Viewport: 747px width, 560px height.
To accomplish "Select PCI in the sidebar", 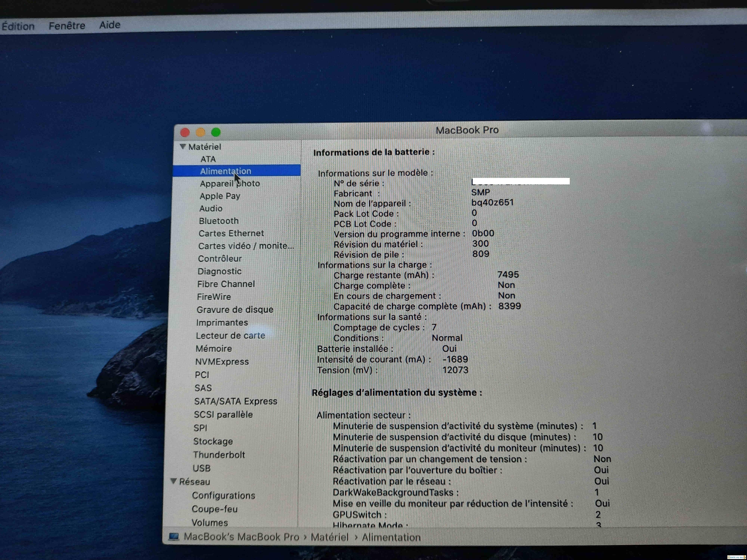I will [202, 375].
